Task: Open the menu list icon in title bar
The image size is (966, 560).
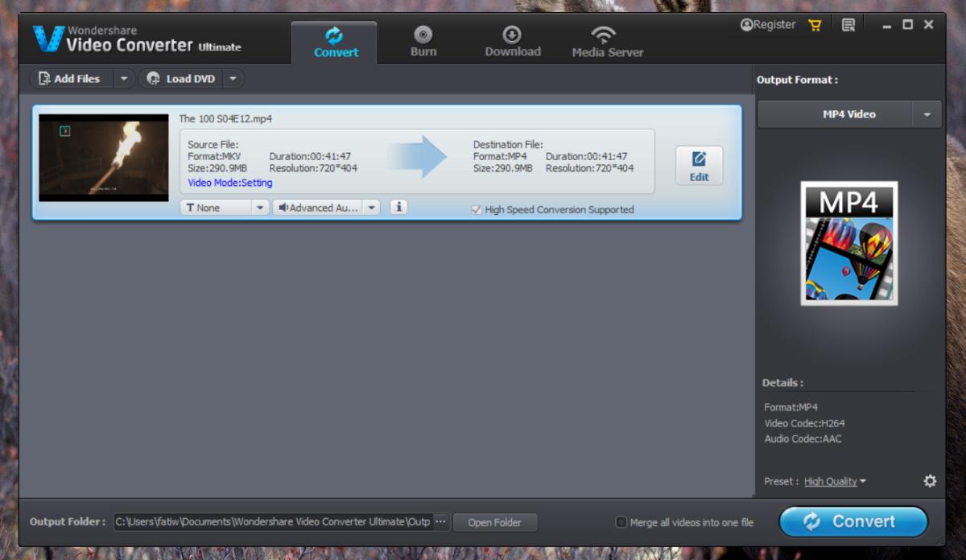Action: point(848,25)
